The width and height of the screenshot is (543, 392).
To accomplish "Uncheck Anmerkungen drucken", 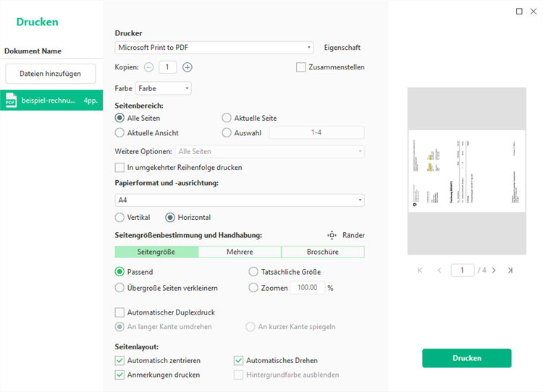I will point(119,375).
